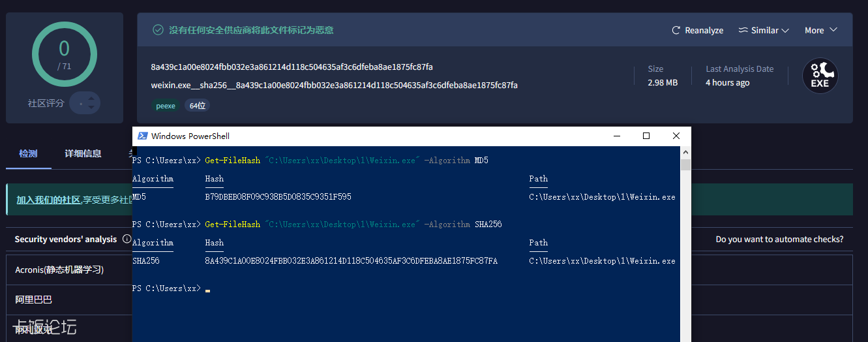This screenshot has width=868, height=342.
Task: Click the peexe tag
Action: tap(166, 106)
